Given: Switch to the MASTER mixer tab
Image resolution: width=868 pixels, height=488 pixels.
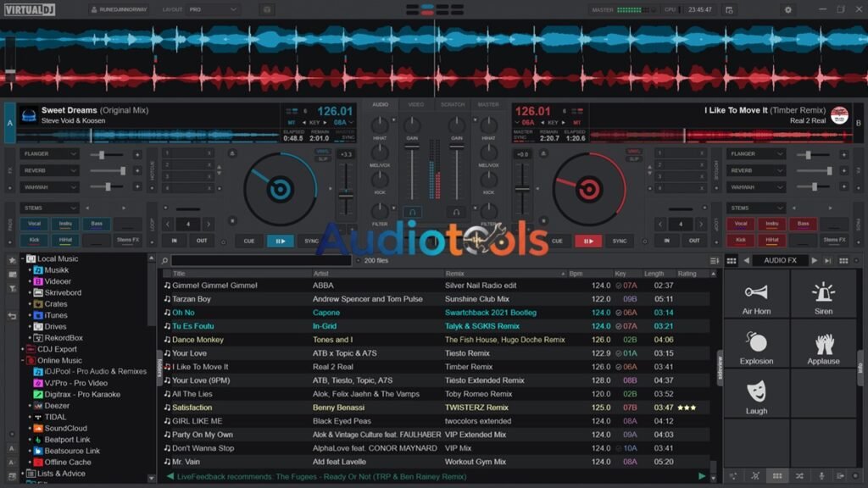Looking at the screenshot, I should [x=490, y=105].
